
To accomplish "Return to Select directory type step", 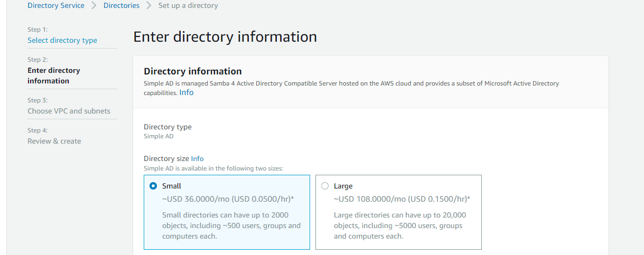I will click(62, 40).
